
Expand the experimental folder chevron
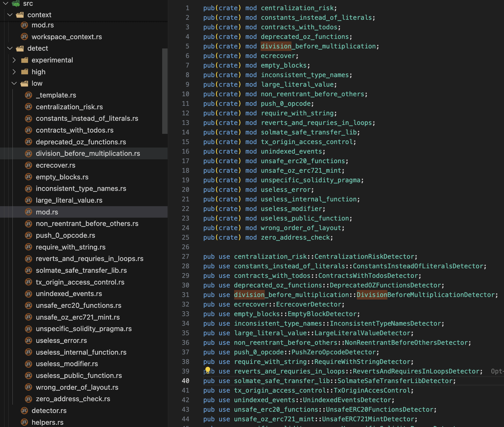pyautogui.click(x=14, y=60)
